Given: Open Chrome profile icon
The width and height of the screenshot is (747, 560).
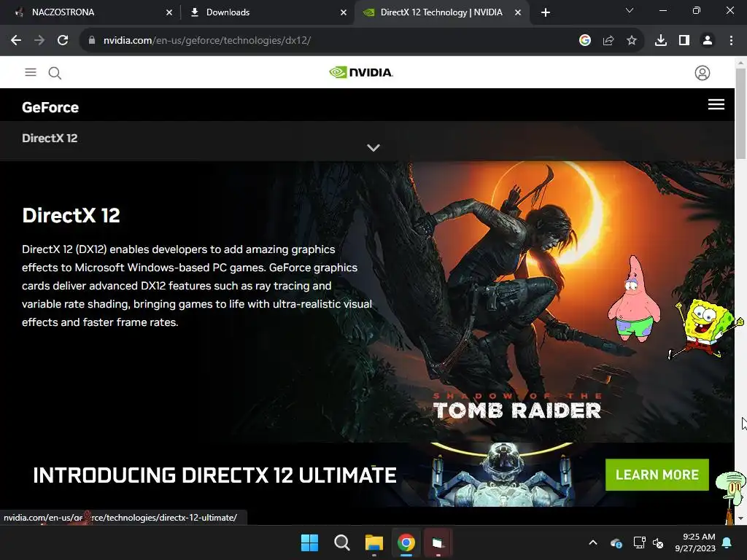Looking at the screenshot, I should (708, 41).
